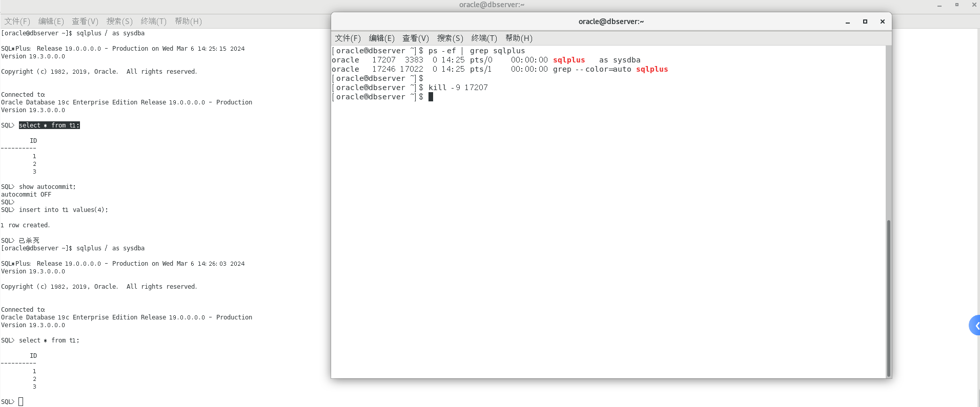The image size is (980, 407).
Task: Click the second 'select * from t1;' command
Action: click(x=49, y=340)
